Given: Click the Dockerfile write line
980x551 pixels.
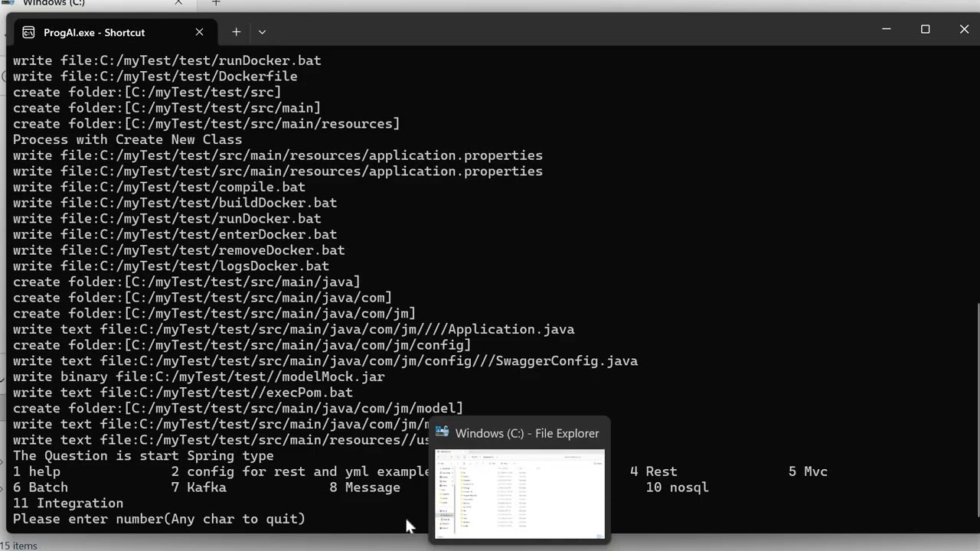Looking at the screenshot, I should click(x=155, y=77).
